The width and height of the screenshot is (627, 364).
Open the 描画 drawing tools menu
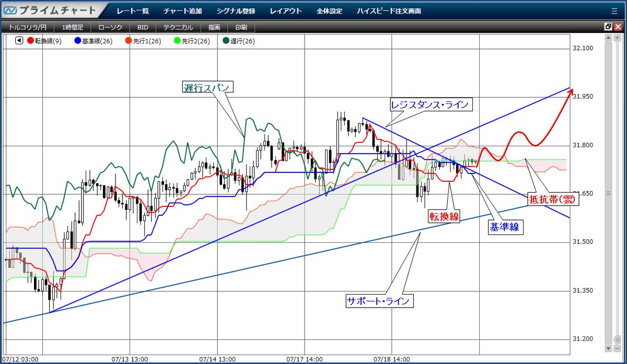(214, 27)
